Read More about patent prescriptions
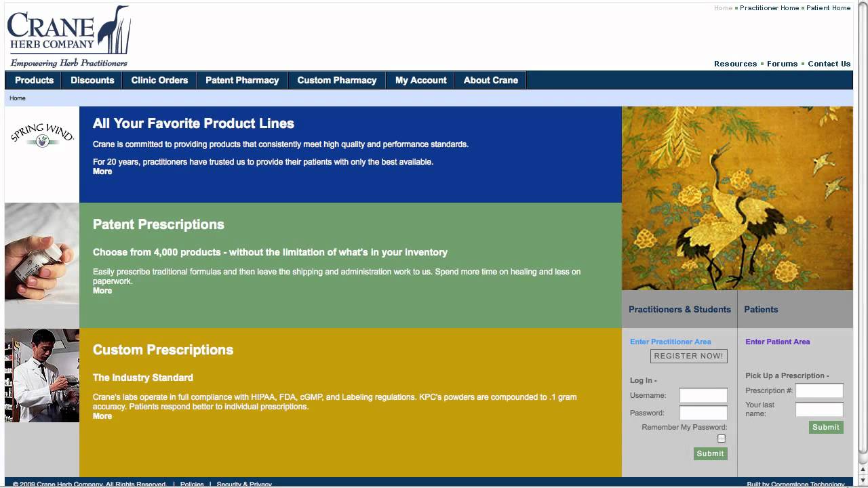The height and width of the screenshot is (488, 868). coord(102,291)
